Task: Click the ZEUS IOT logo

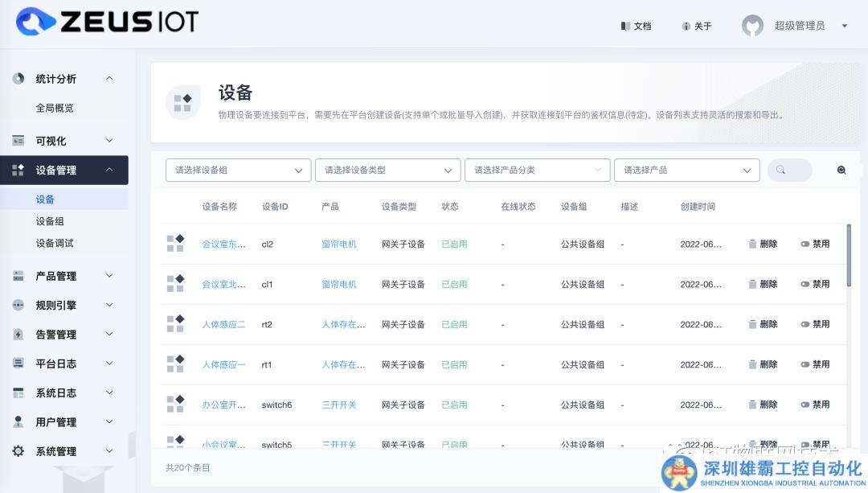Action: (107, 23)
